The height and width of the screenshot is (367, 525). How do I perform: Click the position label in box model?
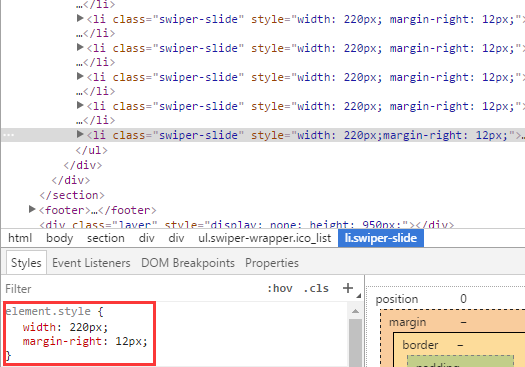click(x=397, y=299)
